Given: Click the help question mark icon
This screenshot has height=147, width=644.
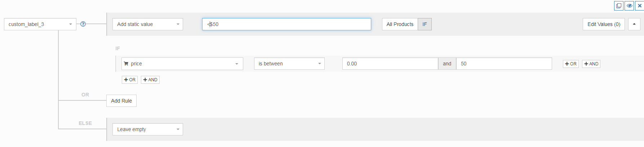Looking at the screenshot, I should (83, 24).
